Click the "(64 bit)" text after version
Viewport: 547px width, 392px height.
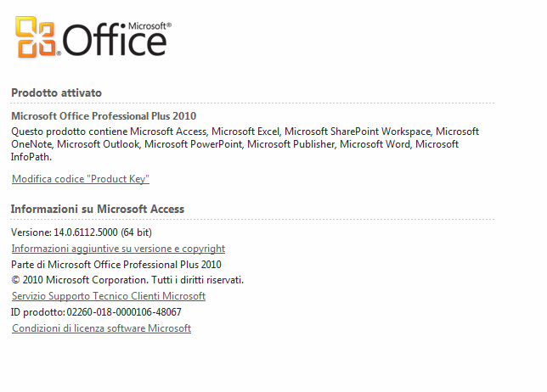[x=136, y=232]
